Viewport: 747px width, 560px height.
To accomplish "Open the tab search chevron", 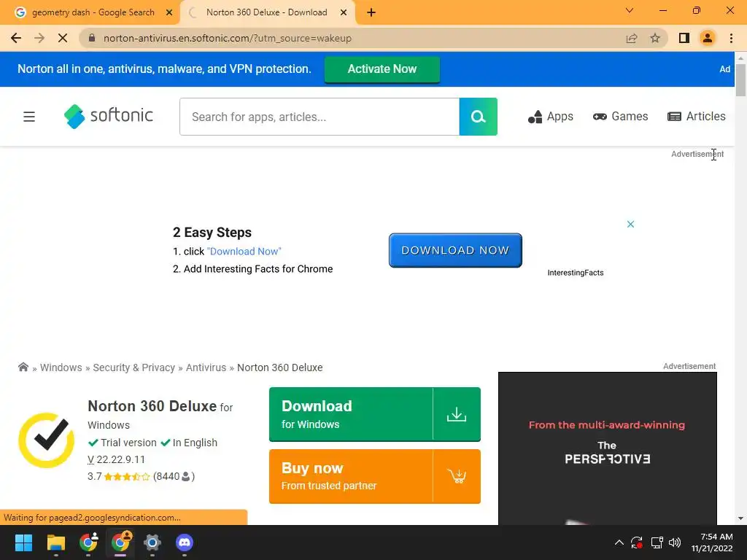I will click(x=630, y=10).
